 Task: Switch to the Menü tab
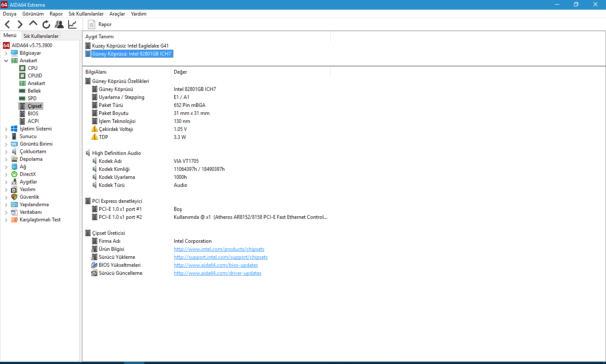[10, 35]
